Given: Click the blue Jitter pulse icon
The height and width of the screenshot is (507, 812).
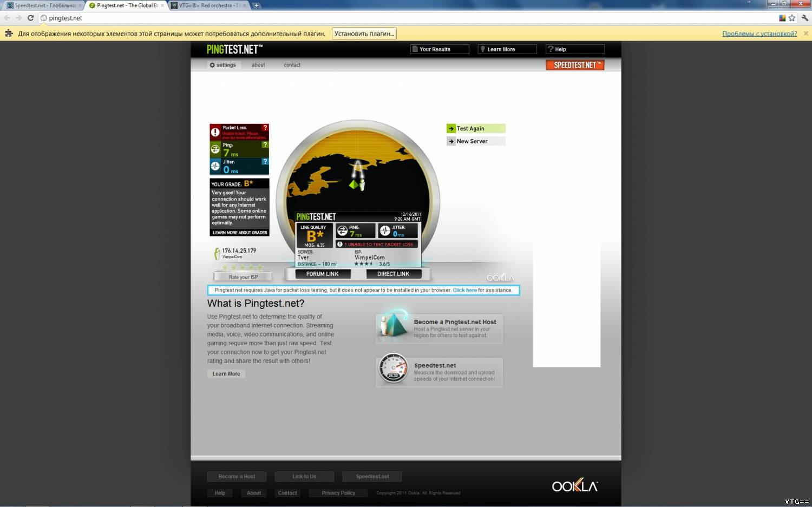Looking at the screenshot, I should pyautogui.click(x=215, y=166).
